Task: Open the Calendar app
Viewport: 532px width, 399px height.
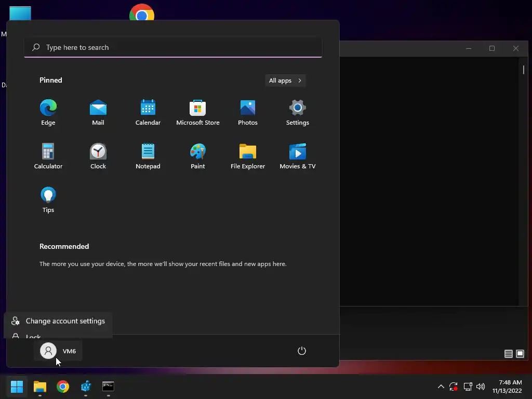Action: pyautogui.click(x=148, y=113)
